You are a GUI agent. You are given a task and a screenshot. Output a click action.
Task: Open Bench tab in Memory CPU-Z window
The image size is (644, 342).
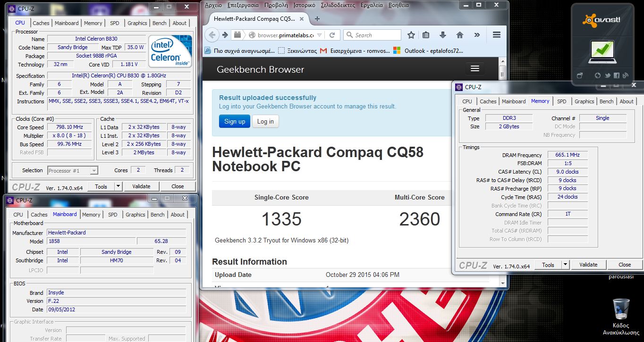[607, 101]
